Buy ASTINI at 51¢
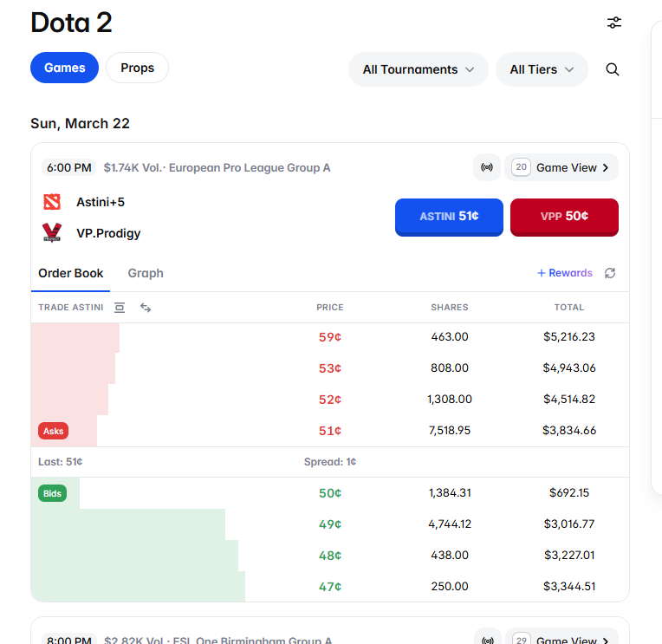 (x=449, y=217)
